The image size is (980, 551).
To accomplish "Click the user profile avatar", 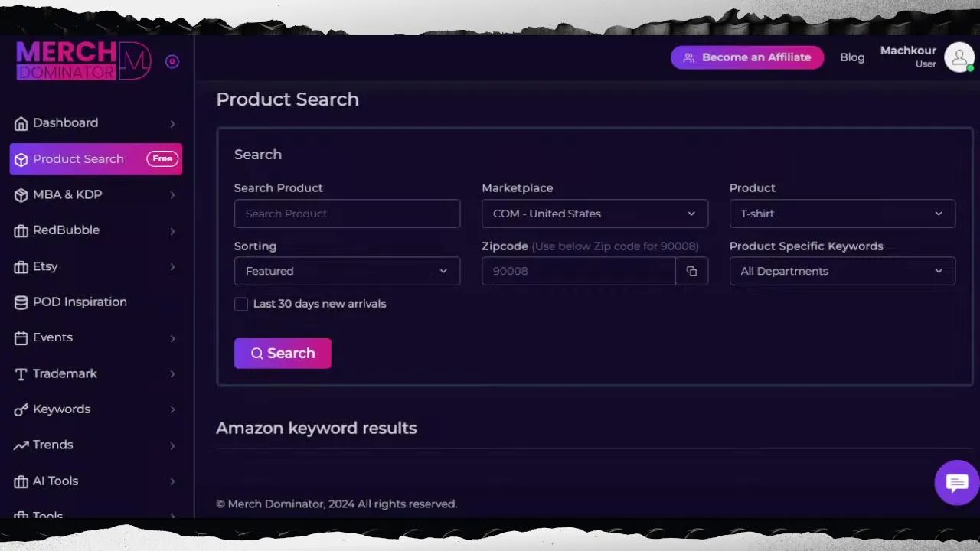I will click(959, 57).
